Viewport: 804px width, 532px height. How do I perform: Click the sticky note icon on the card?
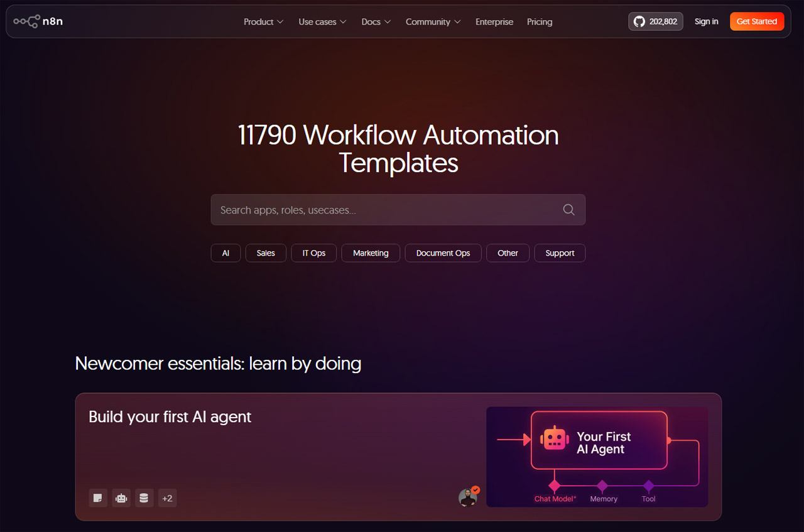click(98, 498)
